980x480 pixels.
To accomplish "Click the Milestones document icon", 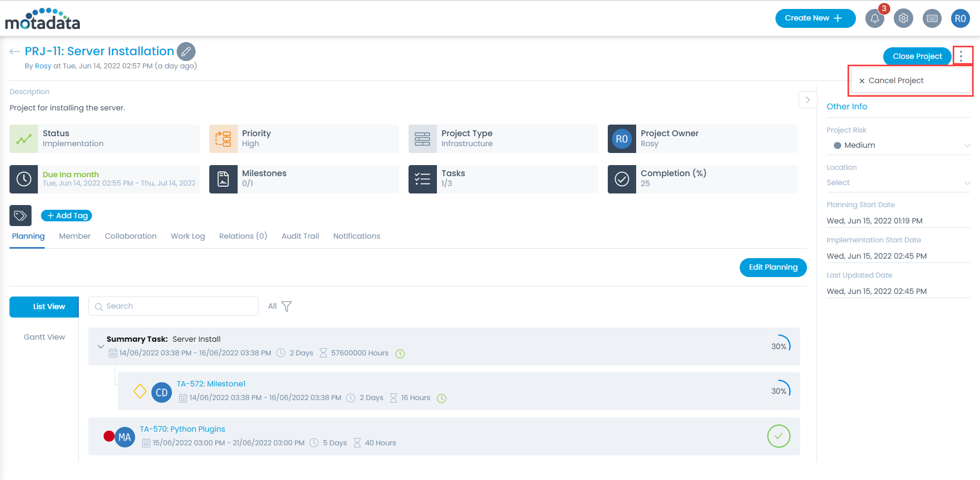I will click(223, 179).
